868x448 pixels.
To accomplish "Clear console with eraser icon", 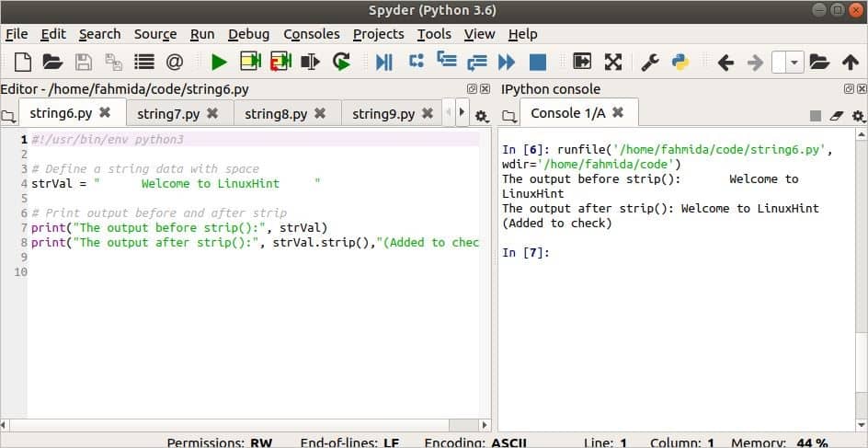I will coord(837,116).
